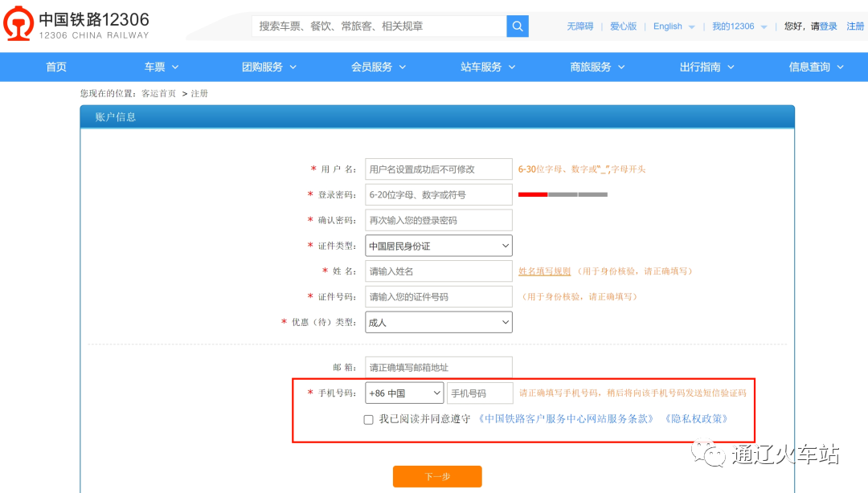Image resolution: width=868 pixels, height=493 pixels.
Task: Open the 优惠（待）类型 passenger type dropdown
Action: pyautogui.click(x=438, y=322)
